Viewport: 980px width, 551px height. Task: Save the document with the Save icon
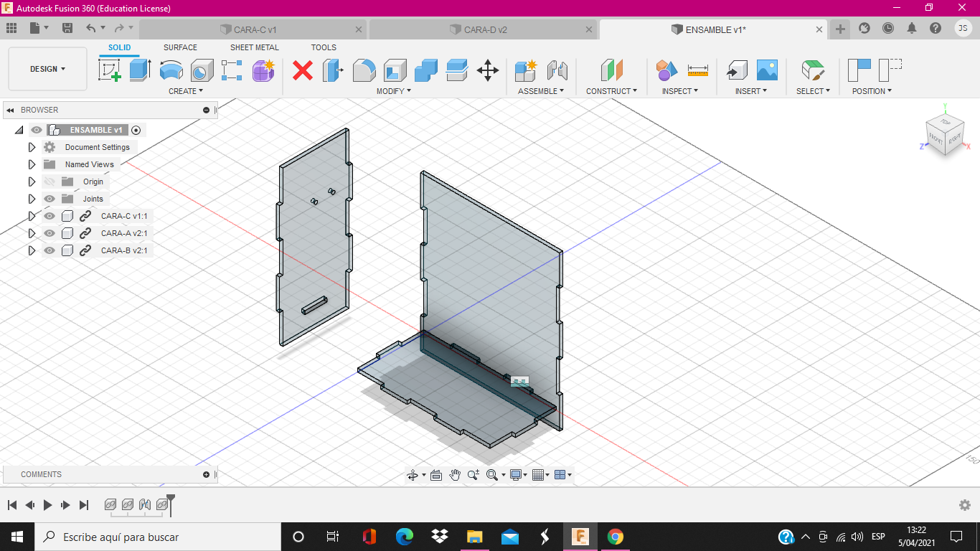[67, 28]
